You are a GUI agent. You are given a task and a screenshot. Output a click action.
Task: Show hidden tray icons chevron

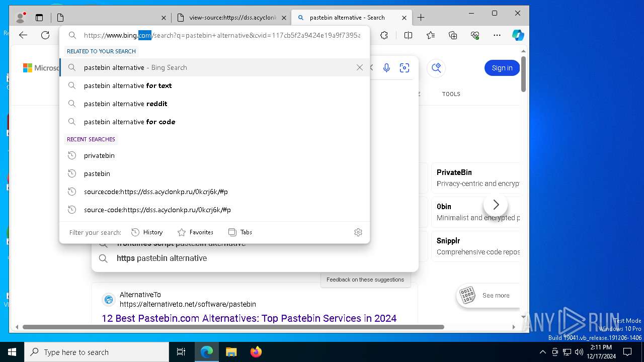542,352
